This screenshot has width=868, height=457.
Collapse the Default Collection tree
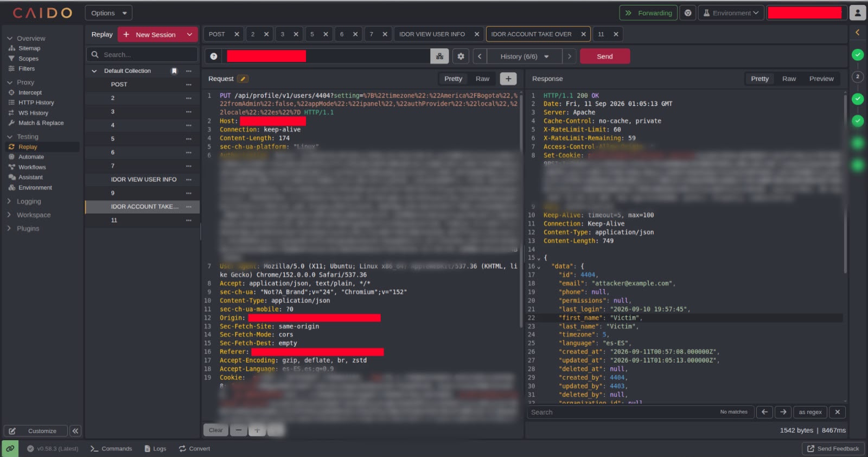(x=94, y=71)
